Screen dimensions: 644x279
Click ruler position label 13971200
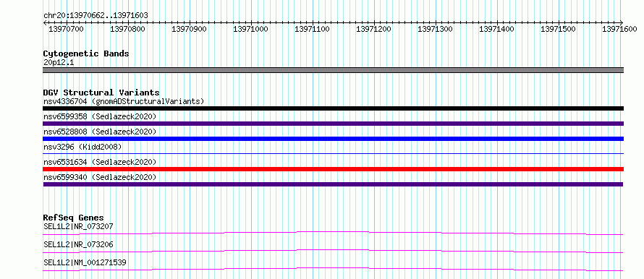[373, 29]
